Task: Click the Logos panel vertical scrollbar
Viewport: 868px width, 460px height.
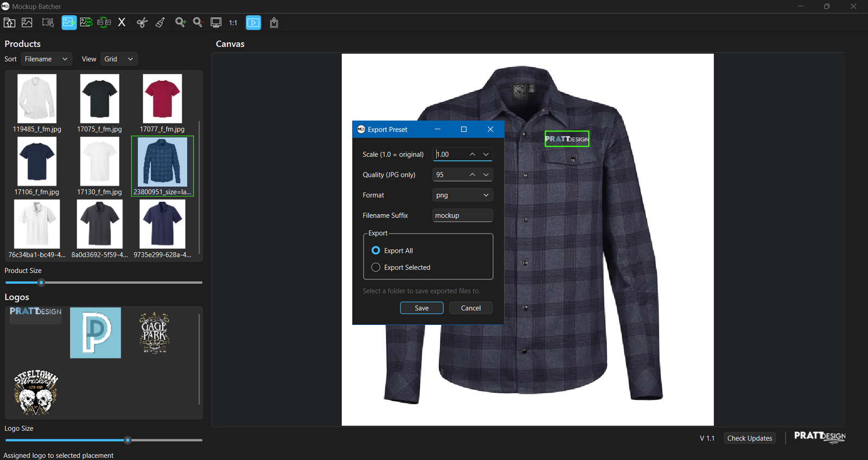Action: [x=199, y=359]
